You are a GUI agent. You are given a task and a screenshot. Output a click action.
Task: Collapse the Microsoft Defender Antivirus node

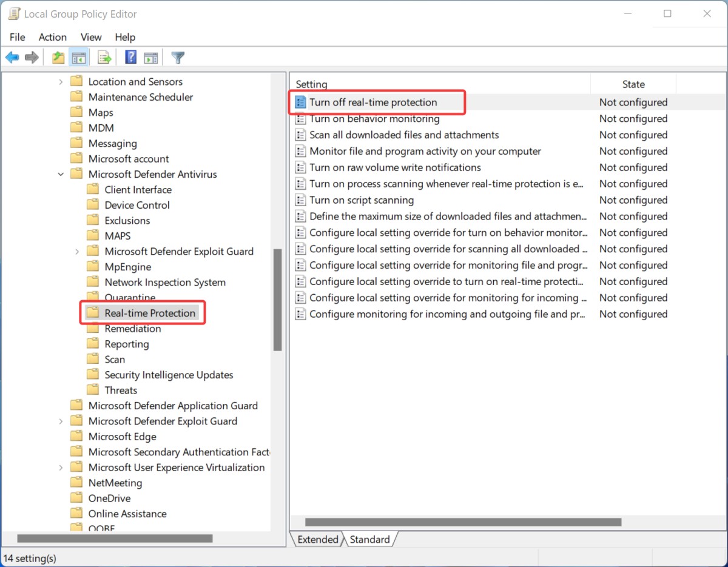61,174
